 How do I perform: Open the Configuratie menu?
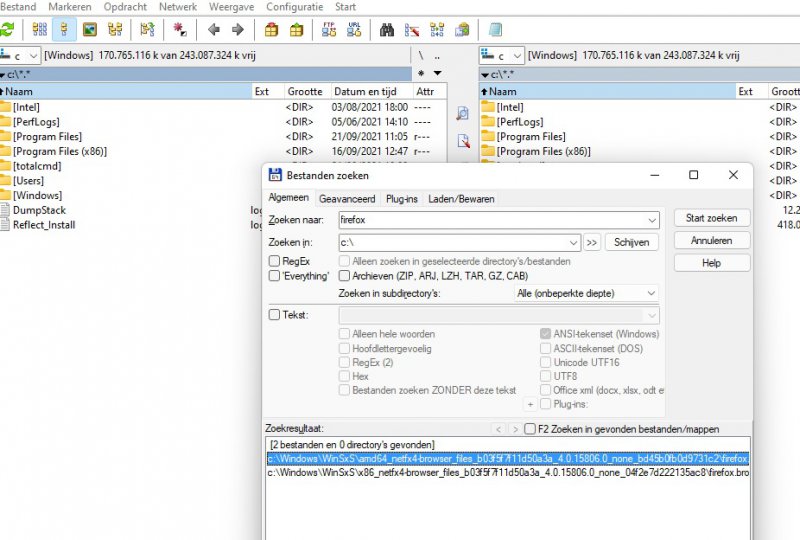tap(294, 7)
